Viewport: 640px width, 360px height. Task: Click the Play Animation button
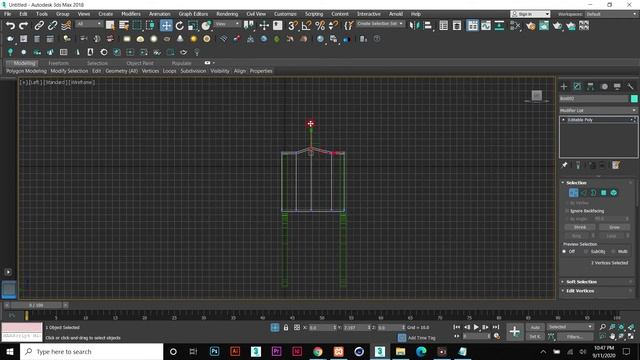pos(476,327)
